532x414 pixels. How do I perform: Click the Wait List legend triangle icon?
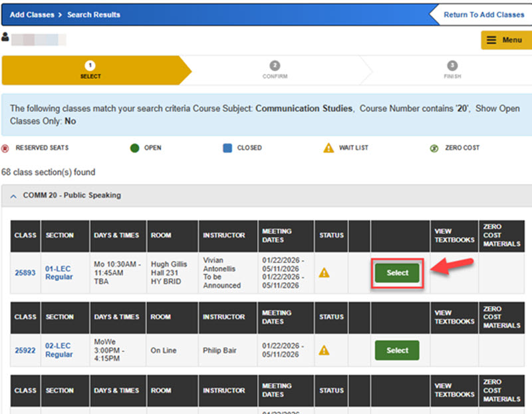click(328, 148)
